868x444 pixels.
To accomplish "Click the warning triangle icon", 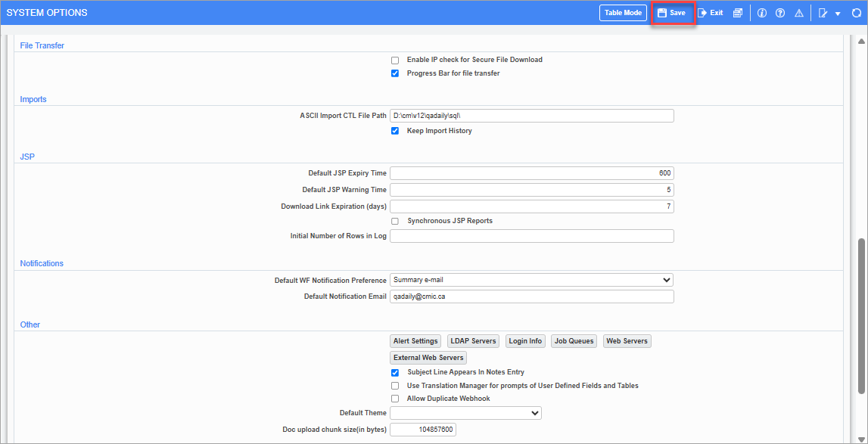I will point(798,12).
